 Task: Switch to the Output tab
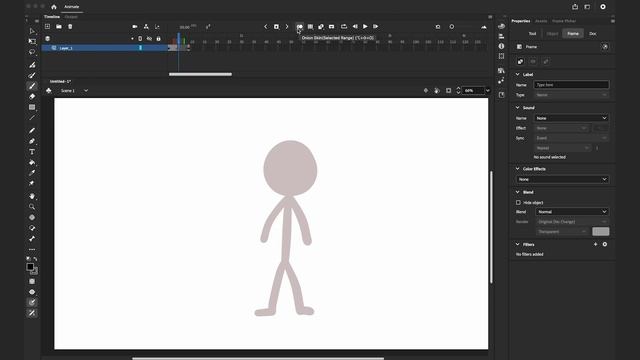point(71,17)
